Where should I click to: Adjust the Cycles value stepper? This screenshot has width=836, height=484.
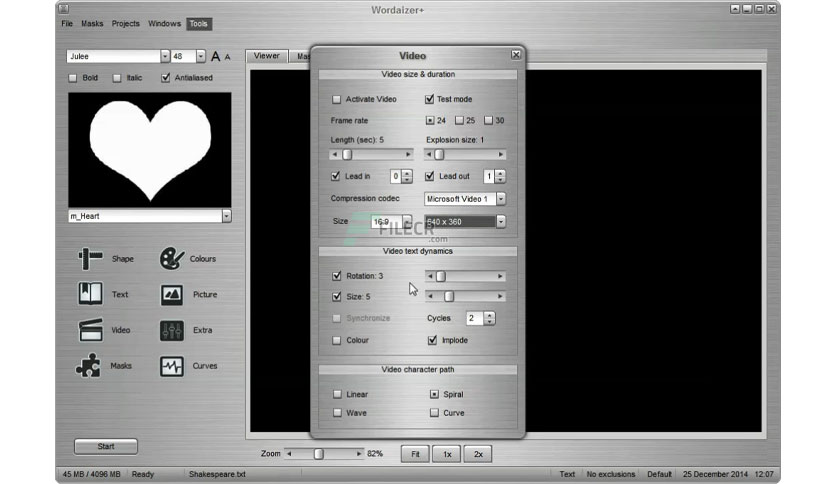point(489,318)
